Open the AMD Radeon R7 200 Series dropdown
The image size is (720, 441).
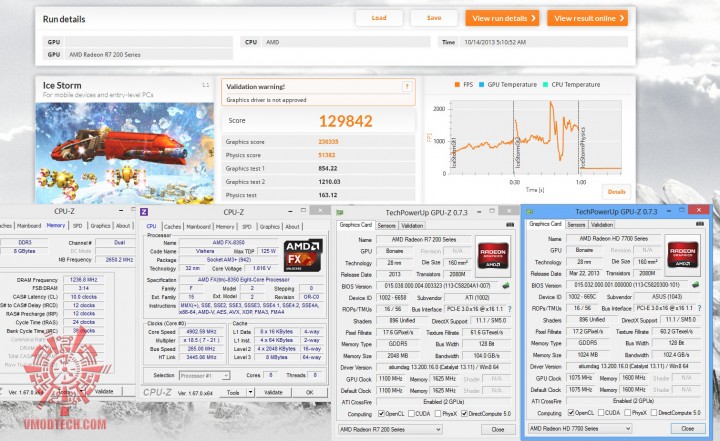point(390,430)
